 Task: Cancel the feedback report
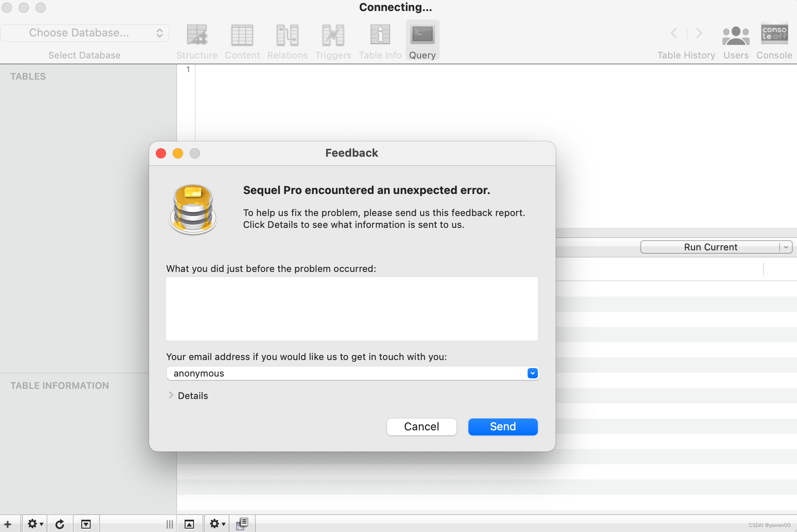click(x=422, y=427)
